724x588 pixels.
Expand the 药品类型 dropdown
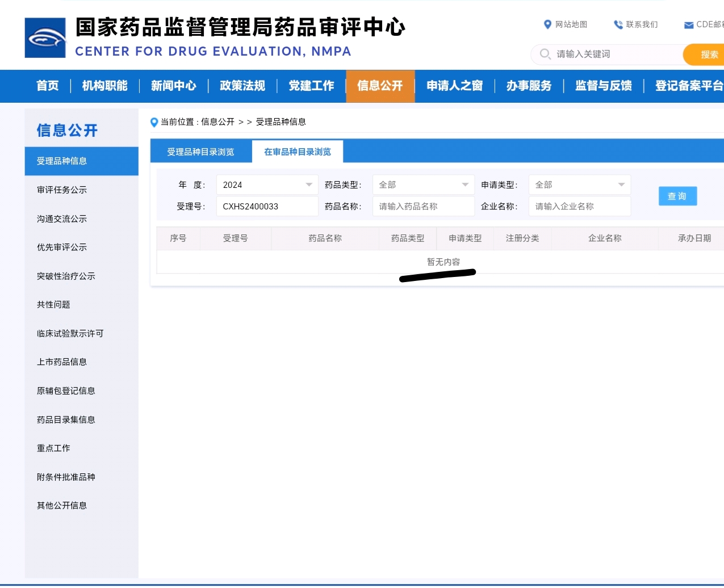point(424,185)
